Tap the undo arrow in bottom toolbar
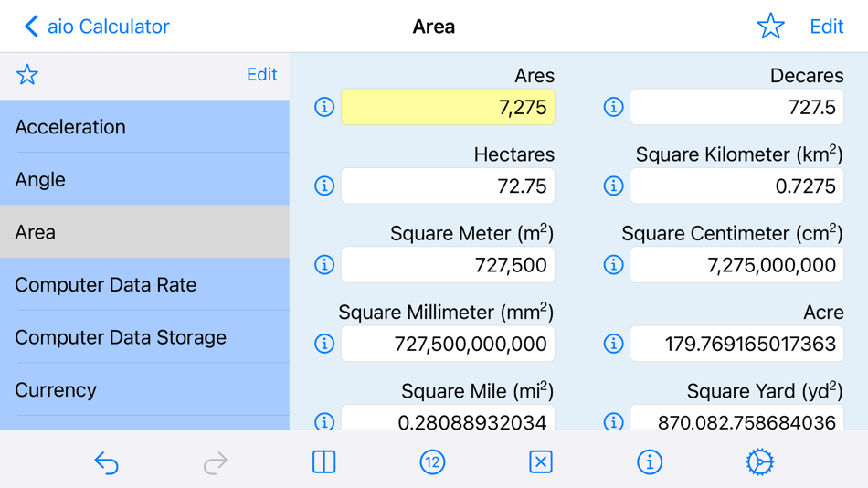 (106, 462)
